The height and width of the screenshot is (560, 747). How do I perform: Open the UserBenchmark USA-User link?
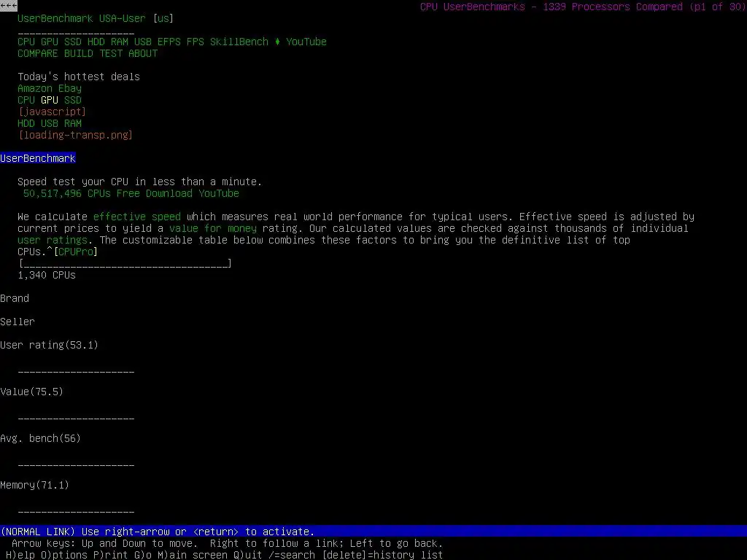(x=82, y=18)
